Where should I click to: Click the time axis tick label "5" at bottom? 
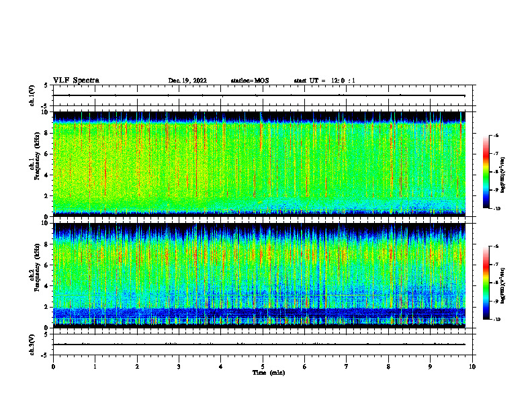pyautogui.click(x=263, y=367)
